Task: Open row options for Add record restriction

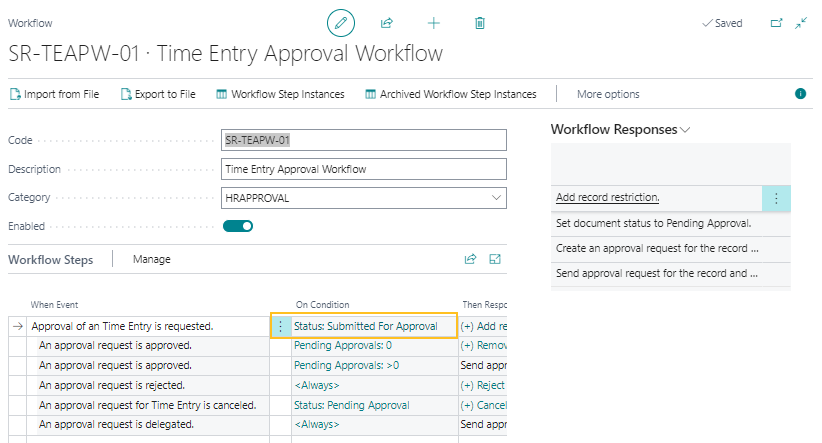Action: pos(776,198)
